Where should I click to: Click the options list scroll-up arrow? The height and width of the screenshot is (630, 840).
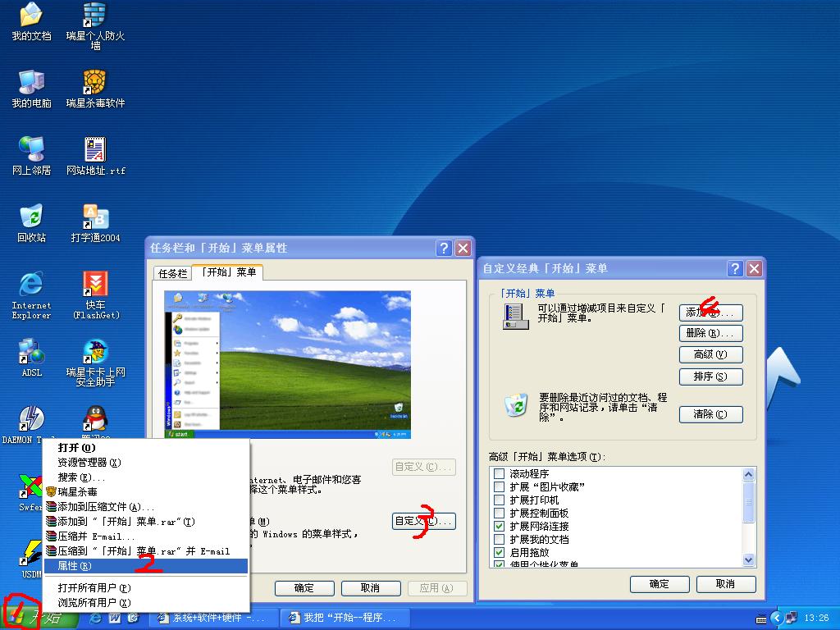point(748,474)
